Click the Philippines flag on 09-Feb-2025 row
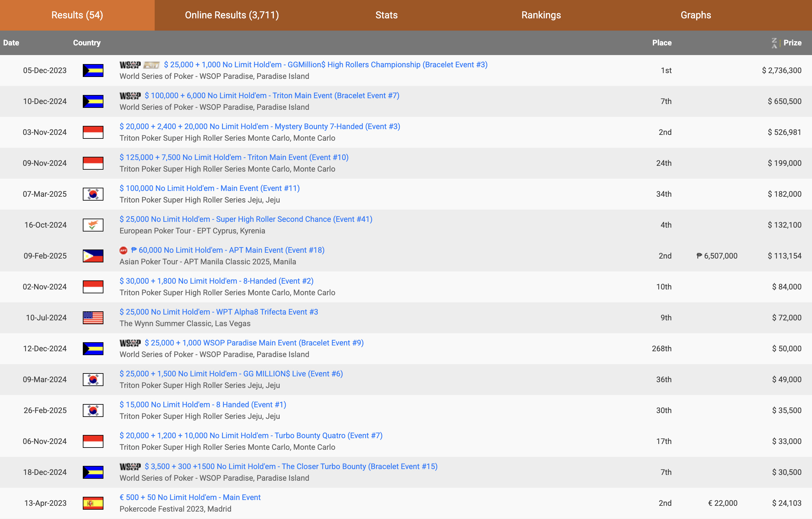812x519 pixels. pos(93,256)
